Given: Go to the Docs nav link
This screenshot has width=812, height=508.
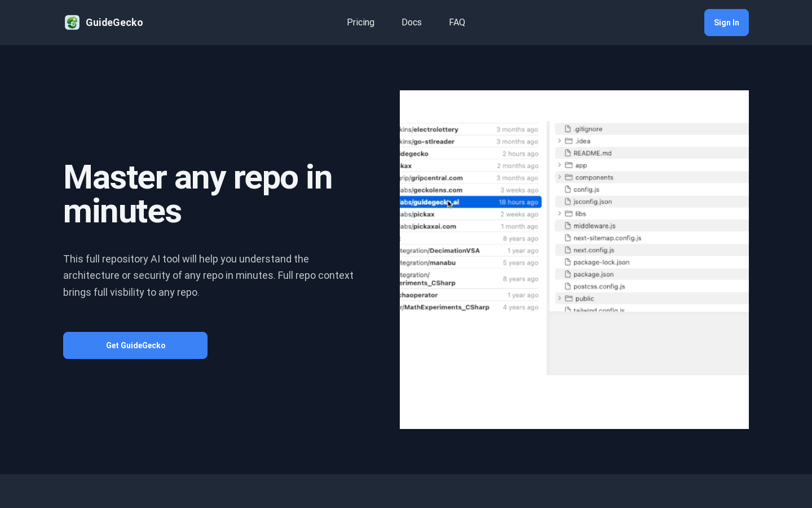Looking at the screenshot, I should point(412,23).
